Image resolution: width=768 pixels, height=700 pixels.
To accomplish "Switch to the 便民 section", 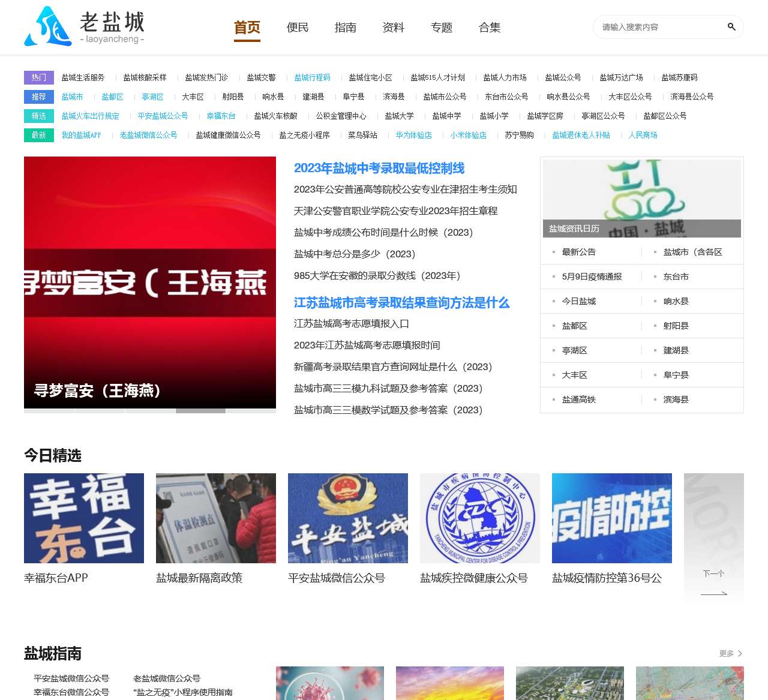I will pyautogui.click(x=298, y=27).
